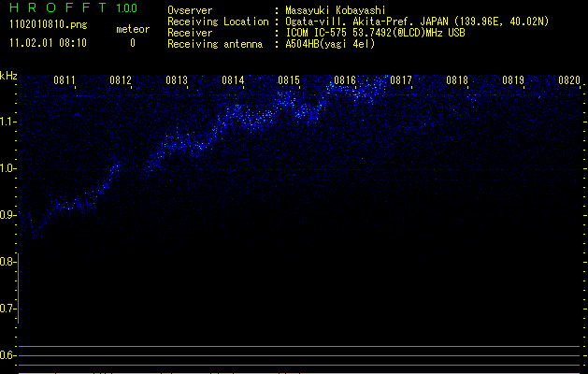Click the meteor count label
This screenshot has height=374, width=588.
pos(133,29)
